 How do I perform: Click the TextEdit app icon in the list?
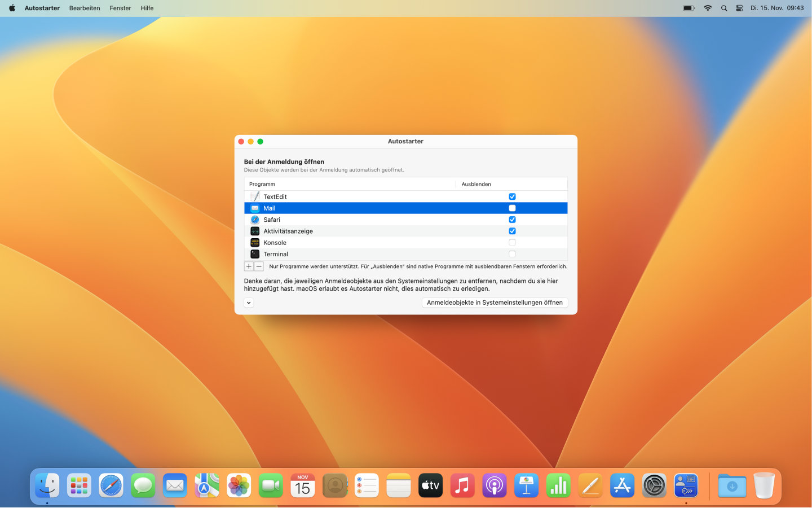[x=255, y=196]
